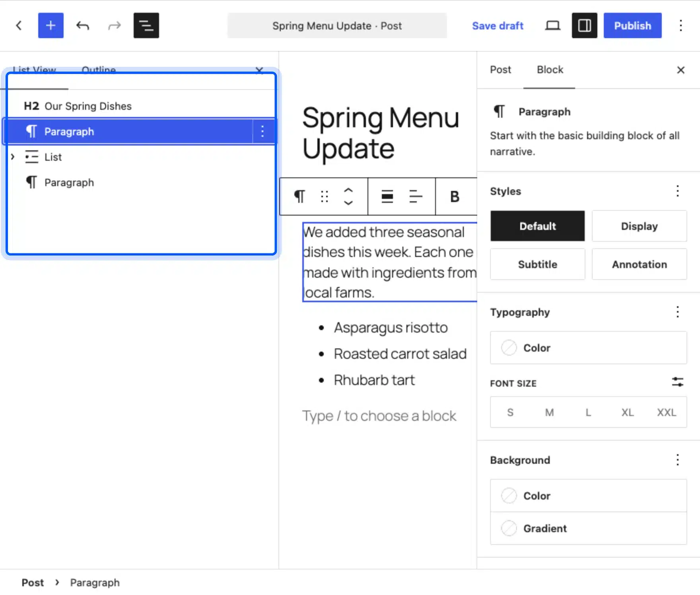Open the Typography text Color picker

pos(588,348)
